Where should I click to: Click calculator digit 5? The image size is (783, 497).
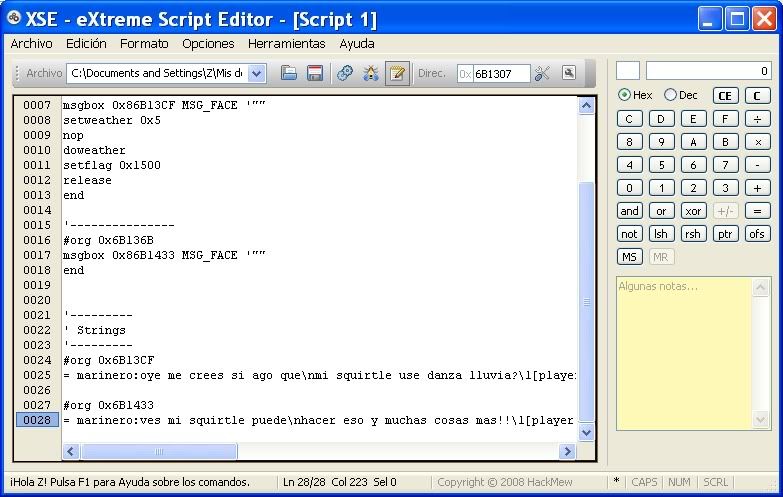[x=661, y=165]
